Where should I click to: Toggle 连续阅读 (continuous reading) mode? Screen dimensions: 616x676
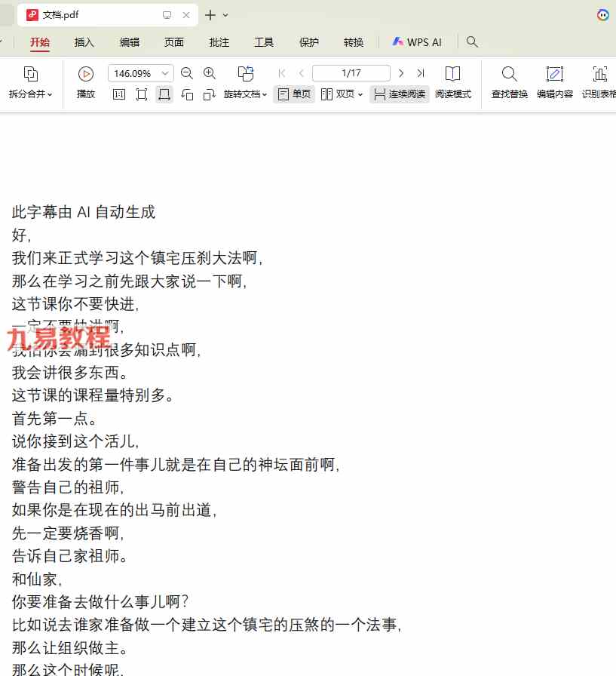point(400,94)
